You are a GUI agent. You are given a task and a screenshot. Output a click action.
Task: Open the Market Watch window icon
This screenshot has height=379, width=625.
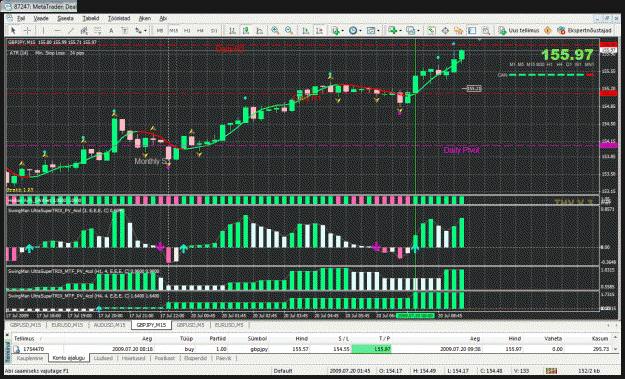click(431, 30)
